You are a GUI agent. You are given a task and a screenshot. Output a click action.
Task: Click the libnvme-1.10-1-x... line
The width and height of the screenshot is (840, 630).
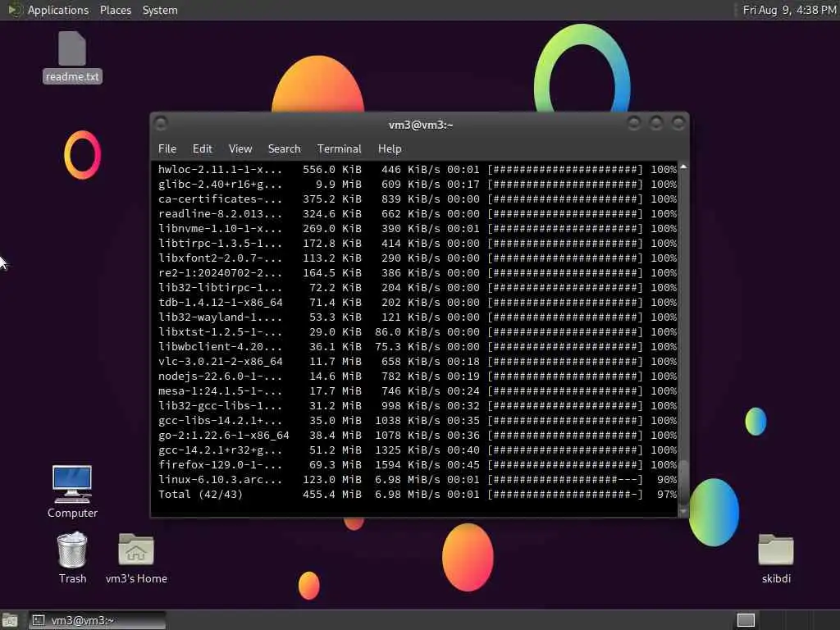click(417, 229)
